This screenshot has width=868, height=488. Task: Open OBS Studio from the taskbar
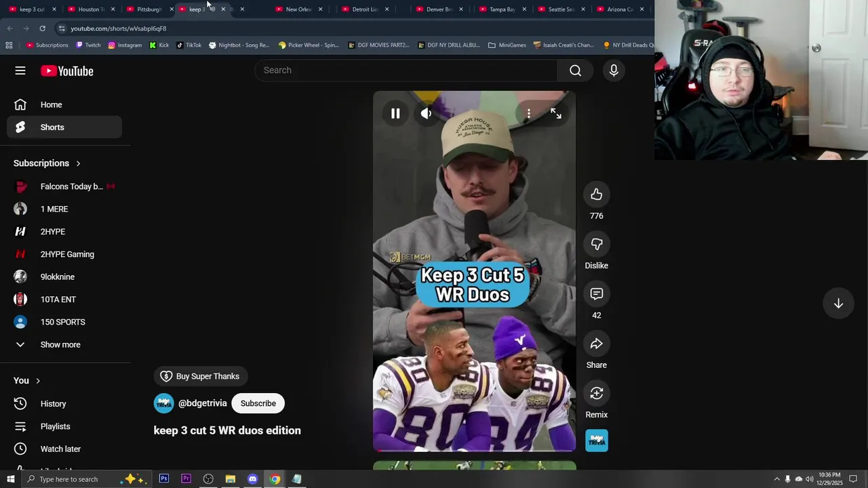pos(208,479)
